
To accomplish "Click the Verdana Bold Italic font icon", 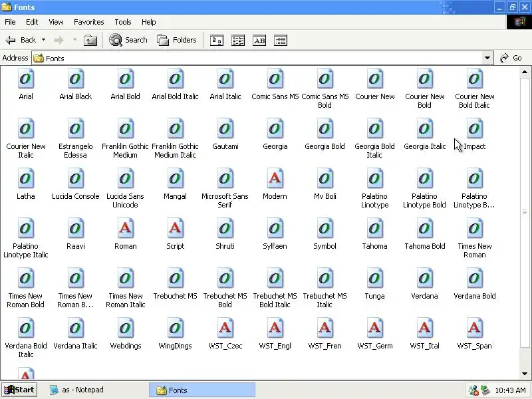I will tap(26, 328).
